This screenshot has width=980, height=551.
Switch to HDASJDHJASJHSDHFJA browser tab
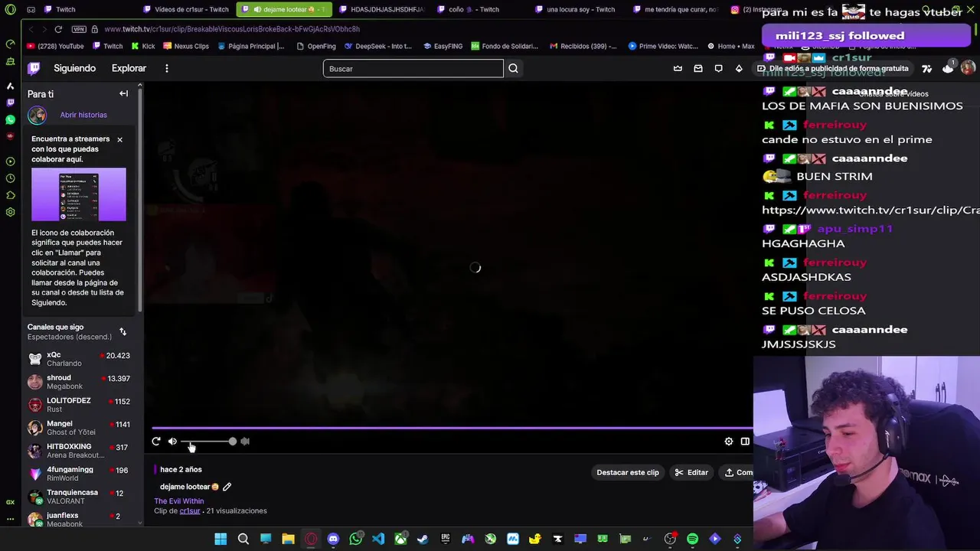pos(381,9)
